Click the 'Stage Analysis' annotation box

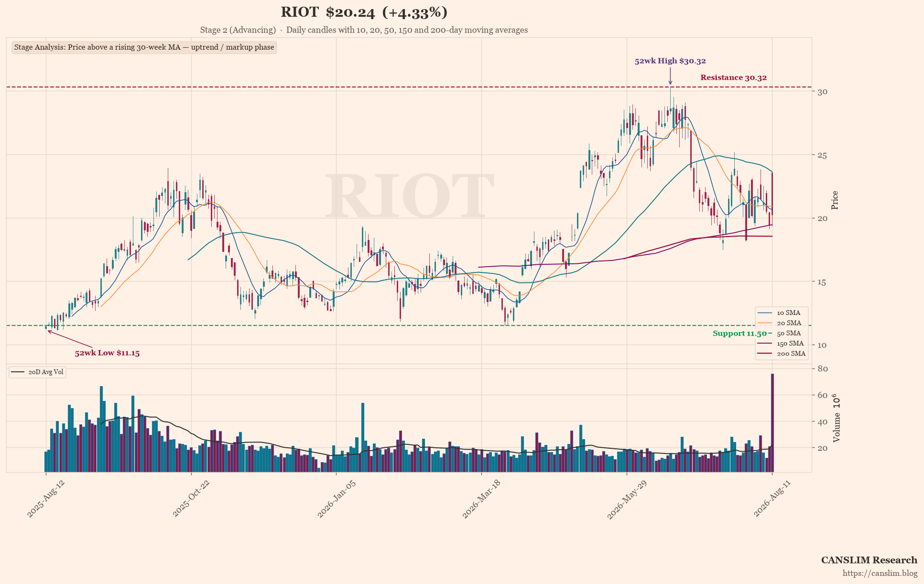(144, 47)
